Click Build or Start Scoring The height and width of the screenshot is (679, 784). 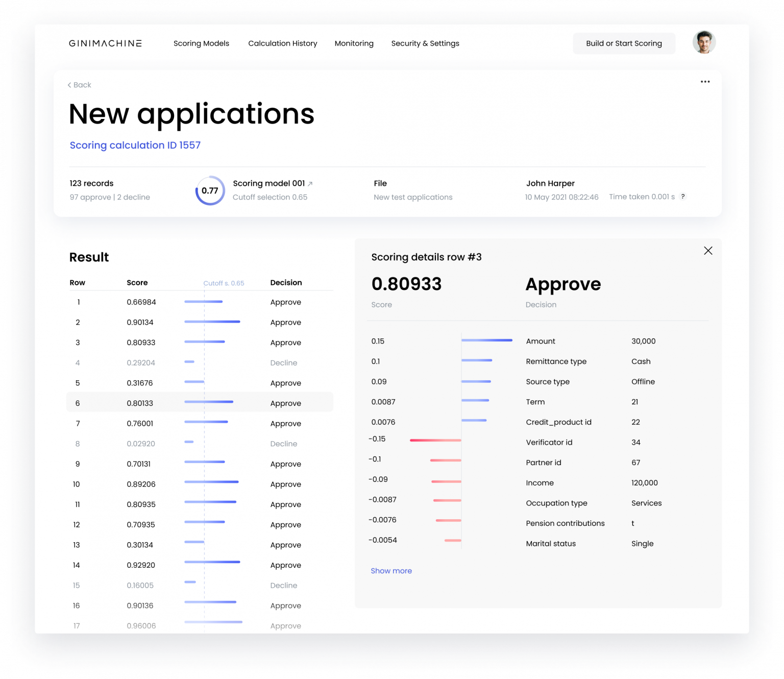(624, 43)
